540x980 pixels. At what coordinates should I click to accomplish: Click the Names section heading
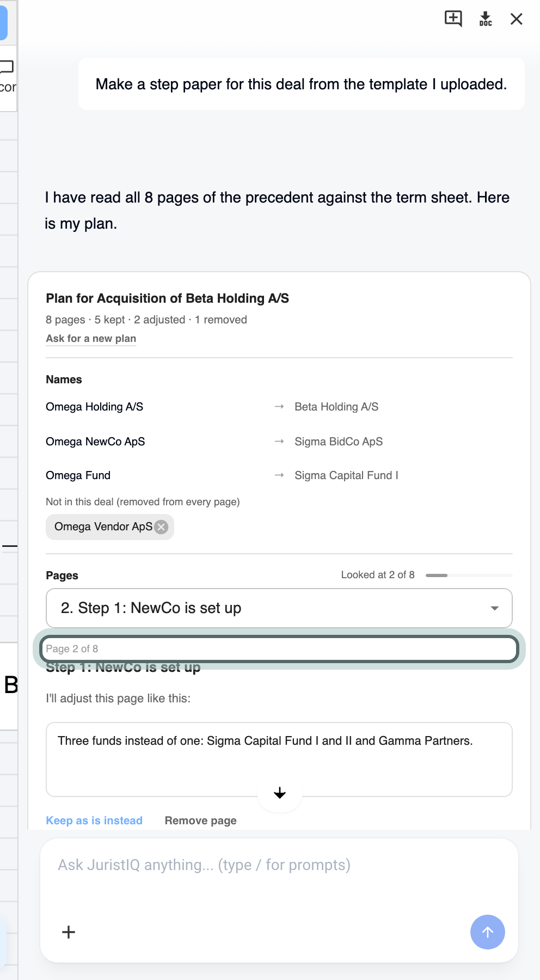(x=64, y=379)
